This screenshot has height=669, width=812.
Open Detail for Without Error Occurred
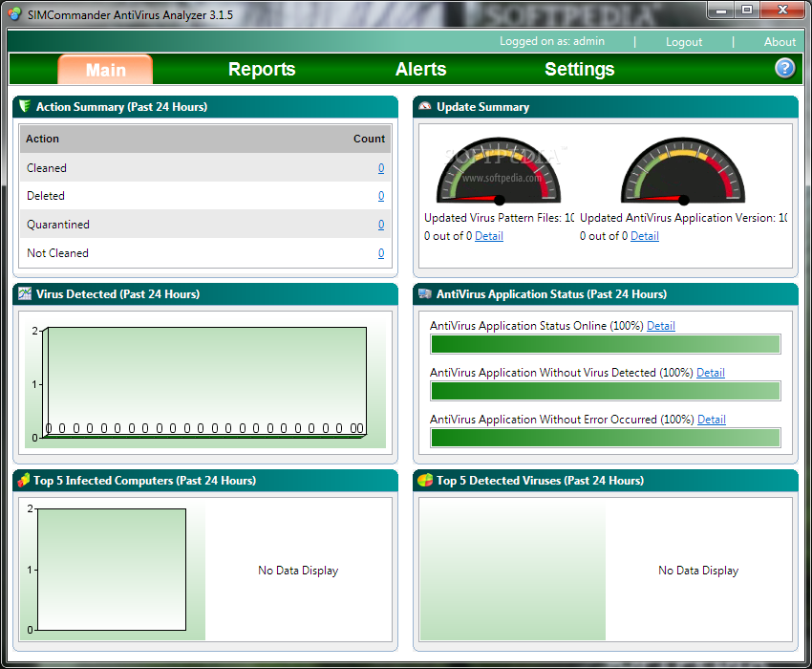click(712, 420)
